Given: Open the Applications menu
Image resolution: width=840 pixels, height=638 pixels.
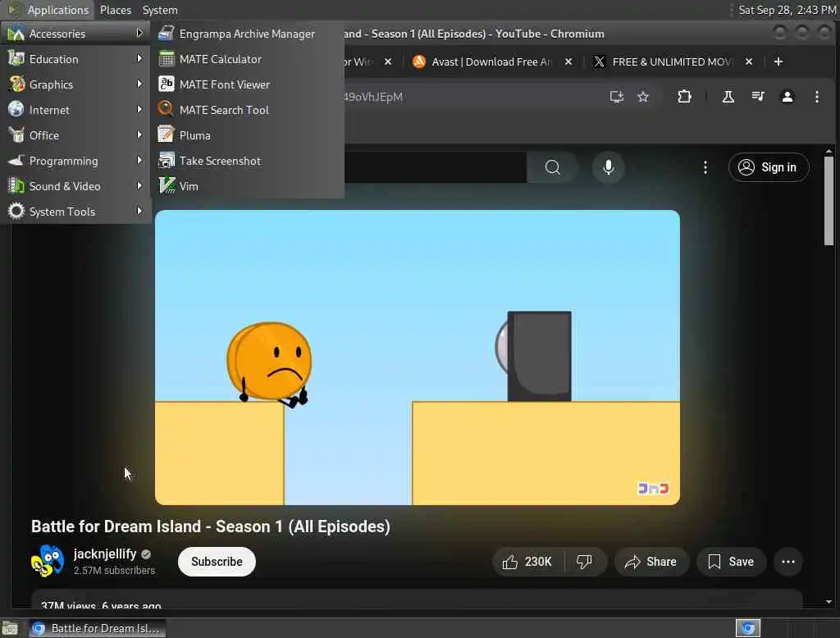Looking at the screenshot, I should point(49,10).
